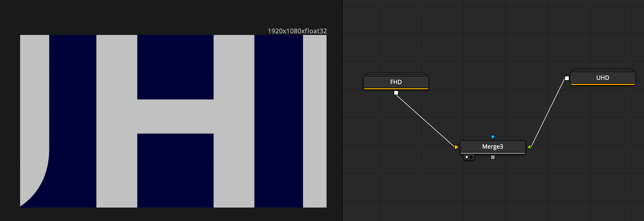This screenshot has width=644, height=221.
Task: Click Merge3's green foreground input arrow
Action: point(529,147)
